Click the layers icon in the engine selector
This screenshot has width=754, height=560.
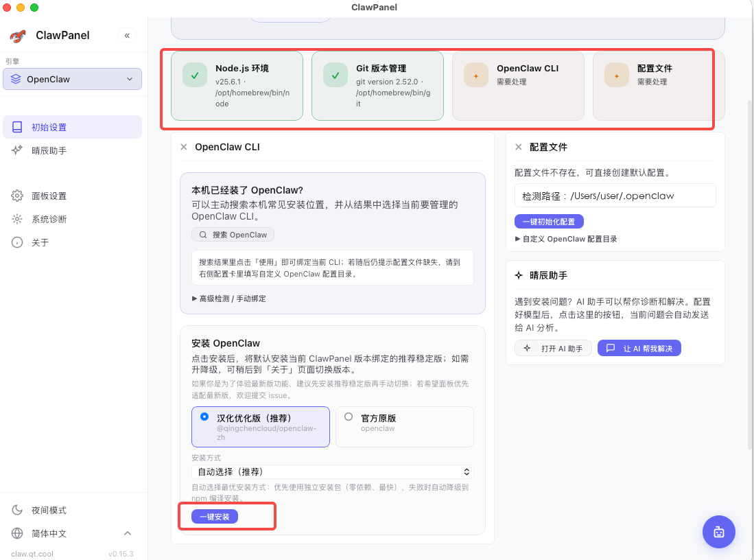coord(16,79)
